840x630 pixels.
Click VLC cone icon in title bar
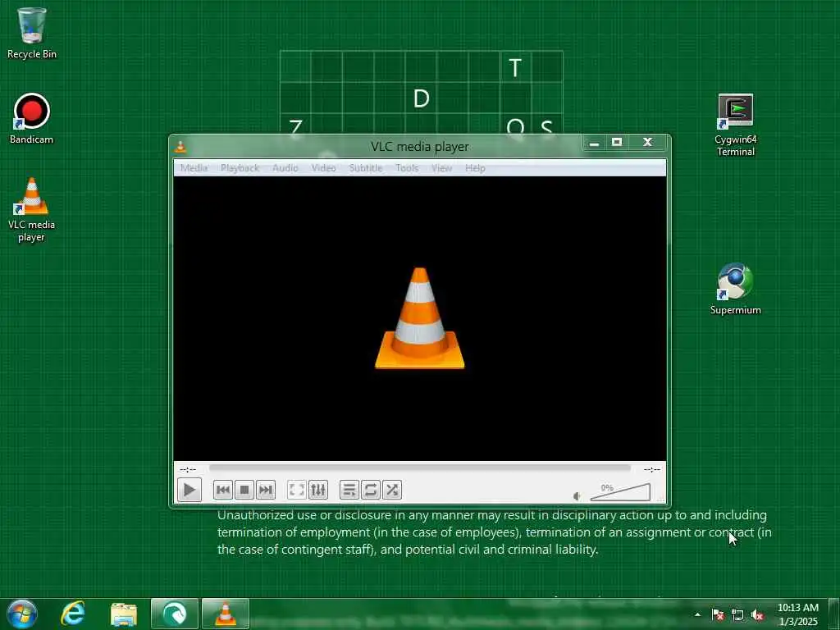[x=180, y=146]
